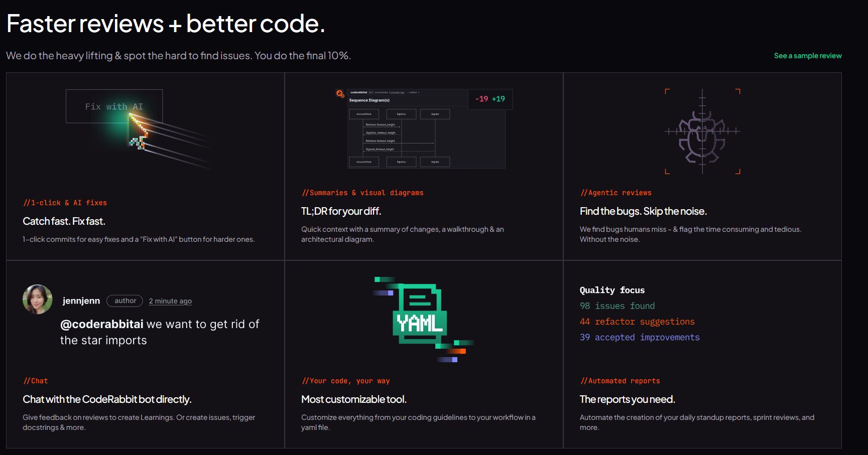The image size is (868, 455).
Task: Click the 'Quality focus' title
Action: 612,290
